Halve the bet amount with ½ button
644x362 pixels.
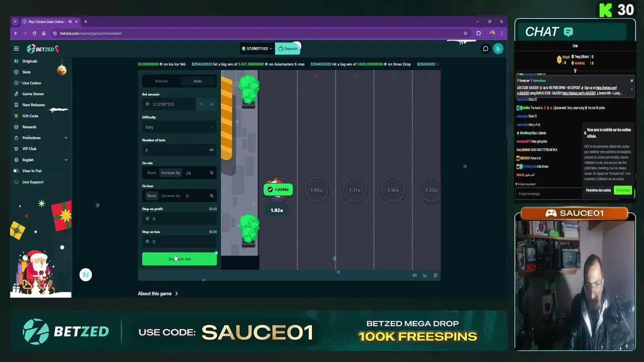[201, 104]
